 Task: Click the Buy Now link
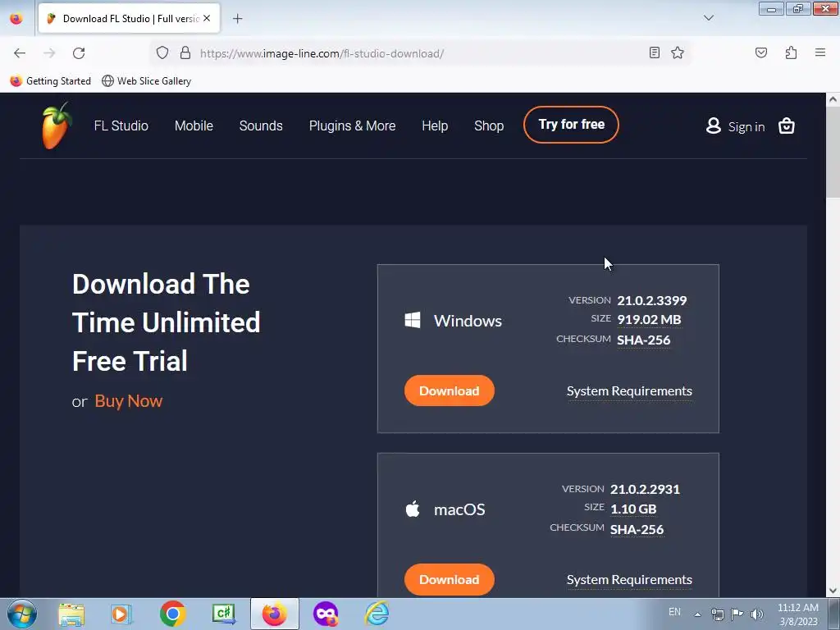point(129,401)
